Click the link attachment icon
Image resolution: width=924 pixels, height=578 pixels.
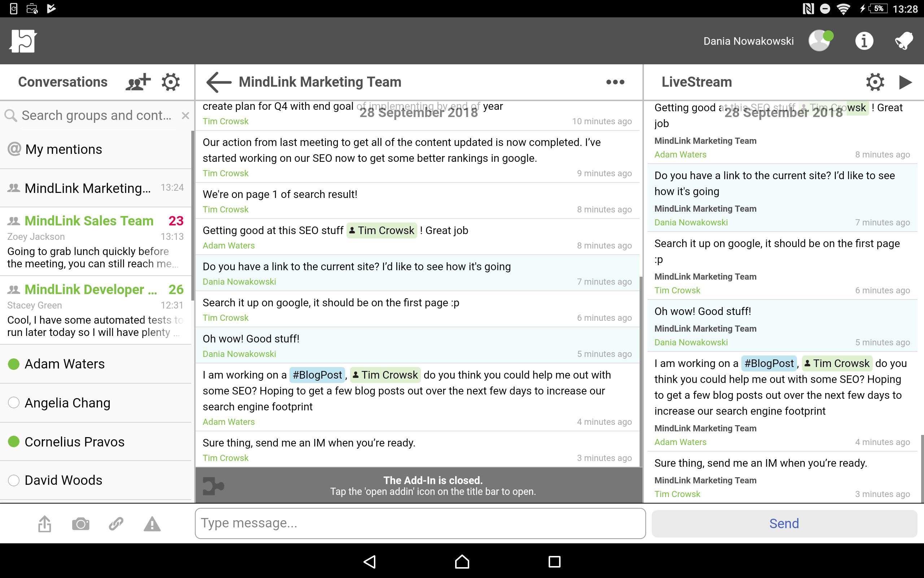coord(116,524)
